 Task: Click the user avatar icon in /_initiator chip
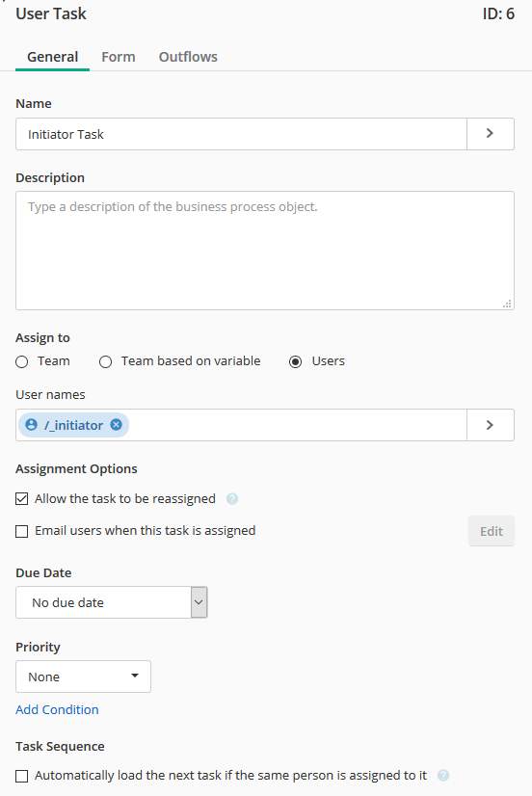coord(32,424)
